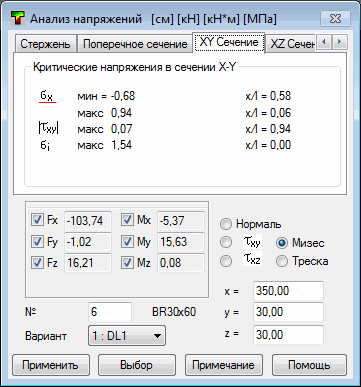Click the bar number № input field

pos(110,312)
